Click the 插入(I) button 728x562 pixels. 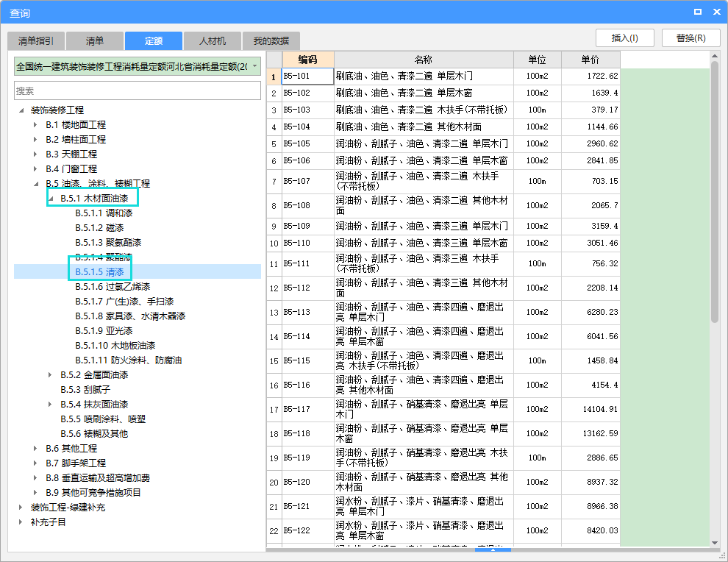pyautogui.click(x=624, y=38)
